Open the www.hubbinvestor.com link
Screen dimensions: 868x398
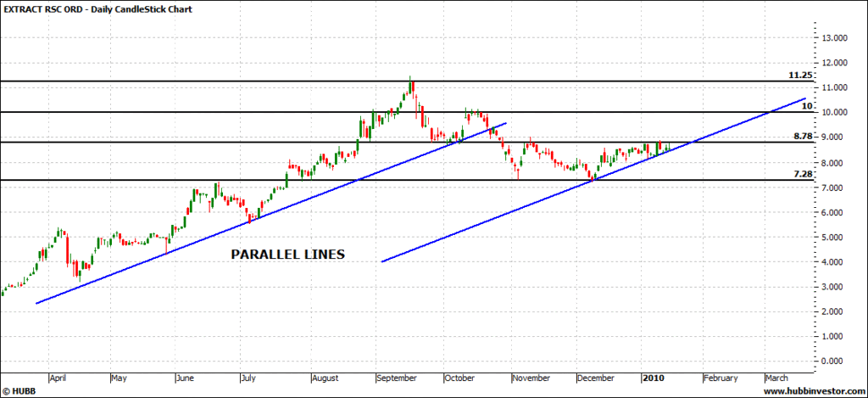pyautogui.click(x=815, y=392)
